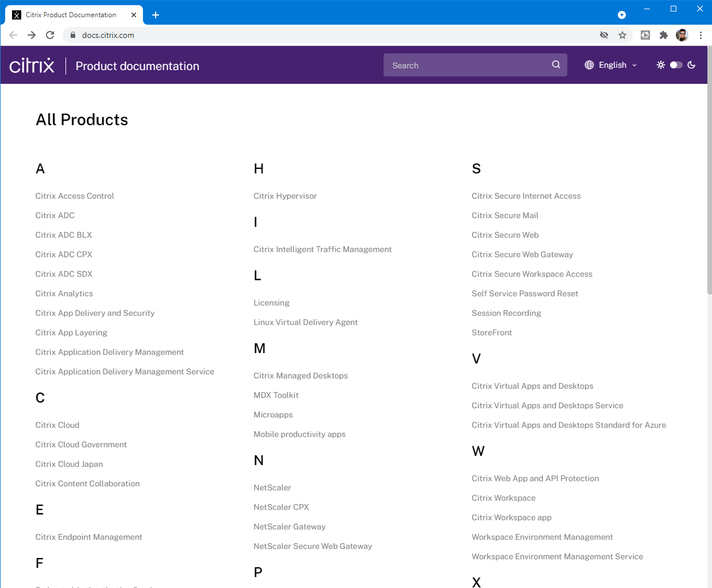Go back with browser back arrow
712x588 pixels.
tap(13, 35)
